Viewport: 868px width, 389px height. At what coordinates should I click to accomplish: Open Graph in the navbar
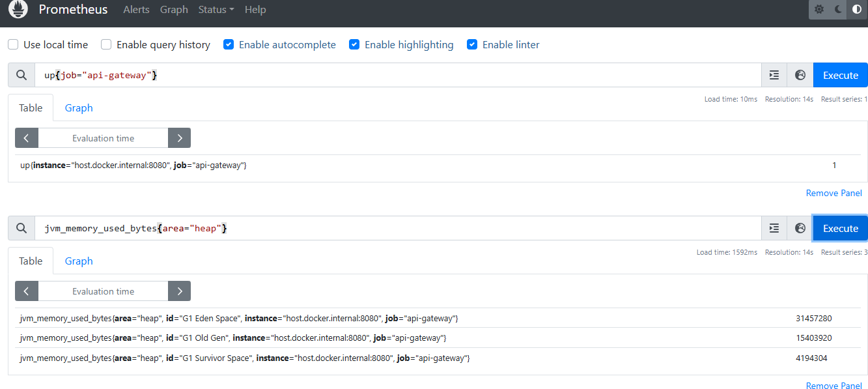pos(174,10)
